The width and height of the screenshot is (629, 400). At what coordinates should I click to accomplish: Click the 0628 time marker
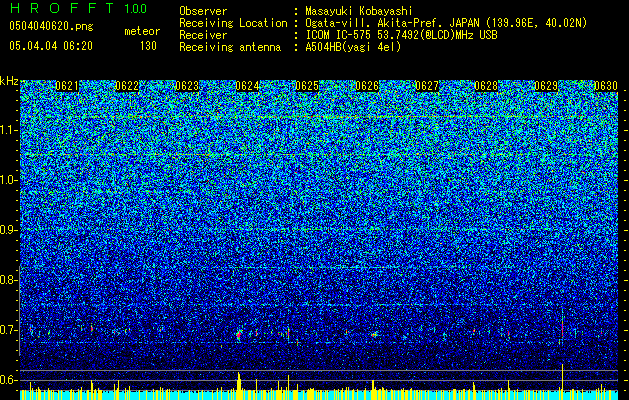pos(486,86)
